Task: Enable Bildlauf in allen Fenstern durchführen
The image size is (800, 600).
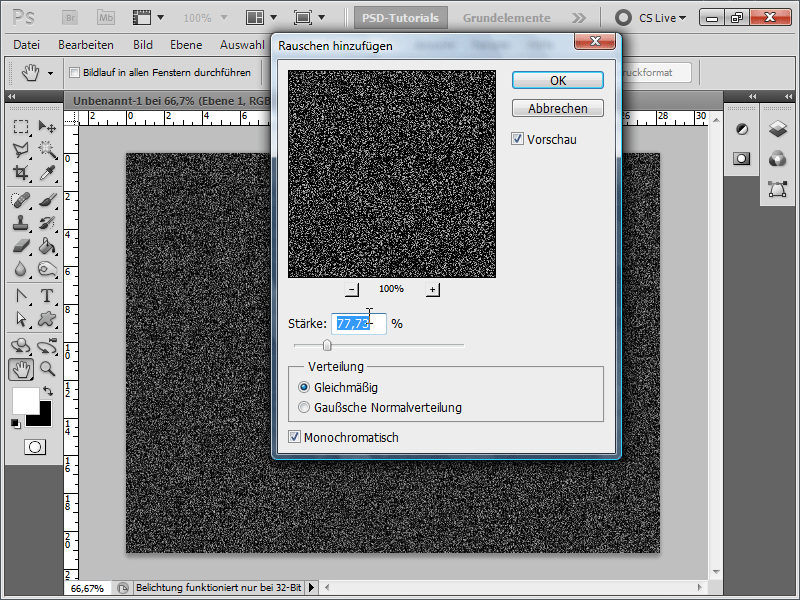Action: click(74, 72)
